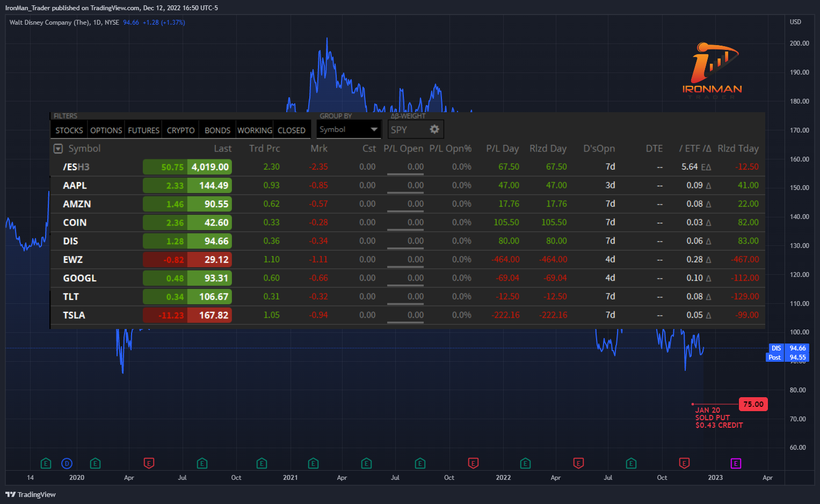The image size is (820, 504).
Task: Toggle the CRYPTO filter
Action: [x=180, y=130]
